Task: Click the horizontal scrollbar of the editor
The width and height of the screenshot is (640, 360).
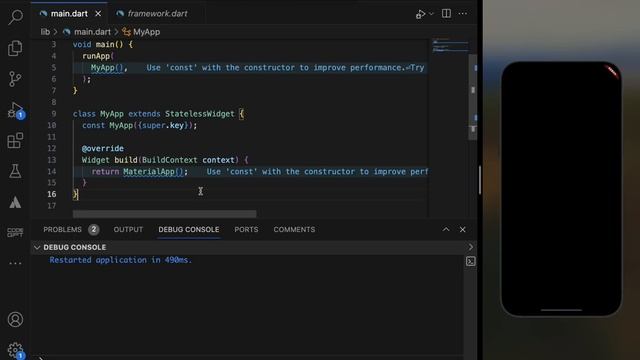Action: click(x=164, y=214)
